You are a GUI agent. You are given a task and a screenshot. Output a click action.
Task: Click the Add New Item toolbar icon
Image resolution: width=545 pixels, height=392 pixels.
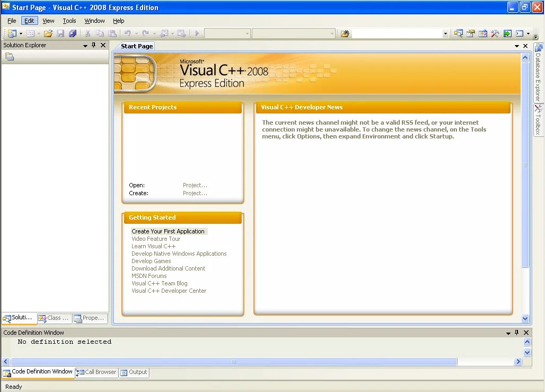[31, 33]
